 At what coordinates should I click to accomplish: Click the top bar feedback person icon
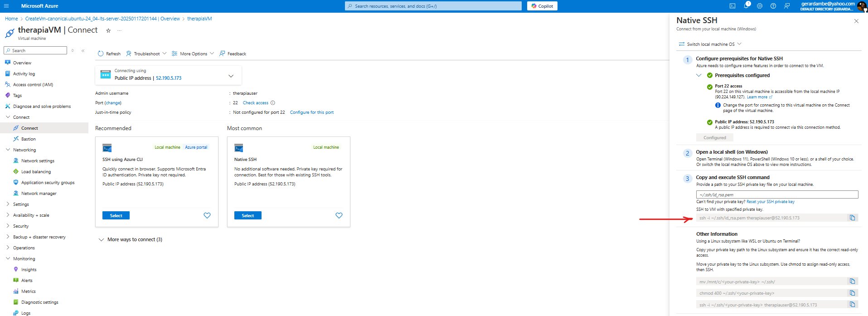[x=787, y=6]
